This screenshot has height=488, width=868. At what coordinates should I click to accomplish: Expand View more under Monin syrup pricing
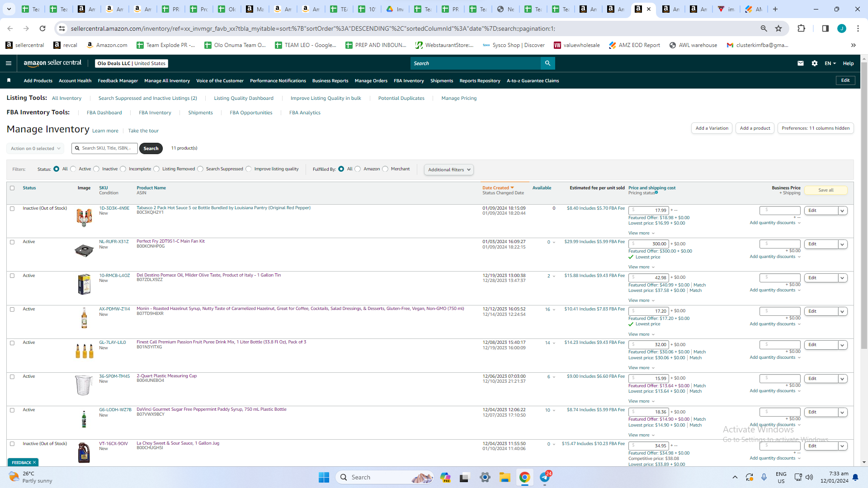(x=642, y=334)
